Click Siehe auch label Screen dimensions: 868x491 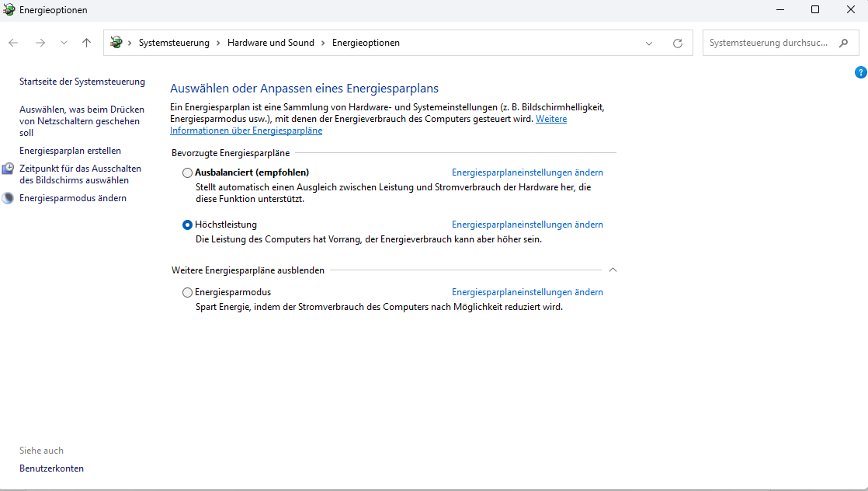tap(41, 451)
